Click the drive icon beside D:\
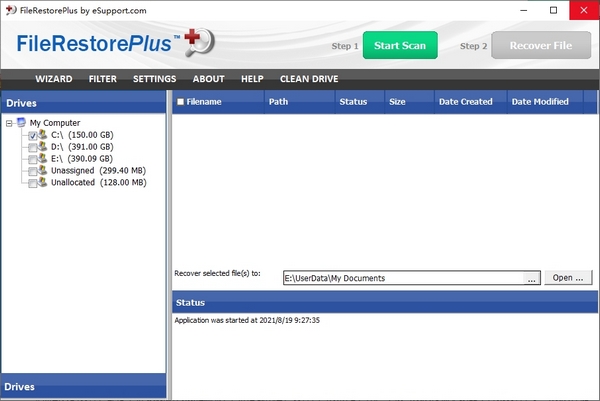Screen dimensions: 600x401 point(42,146)
